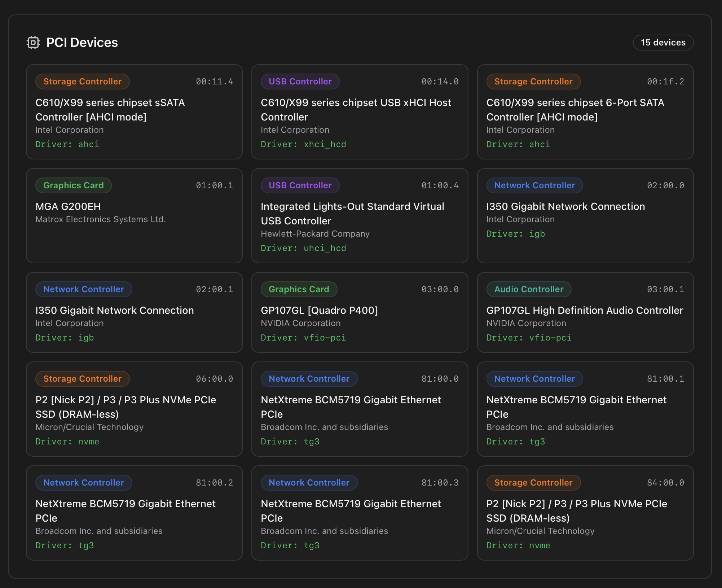
Task: Click the 15 devices count badge
Action: point(663,43)
